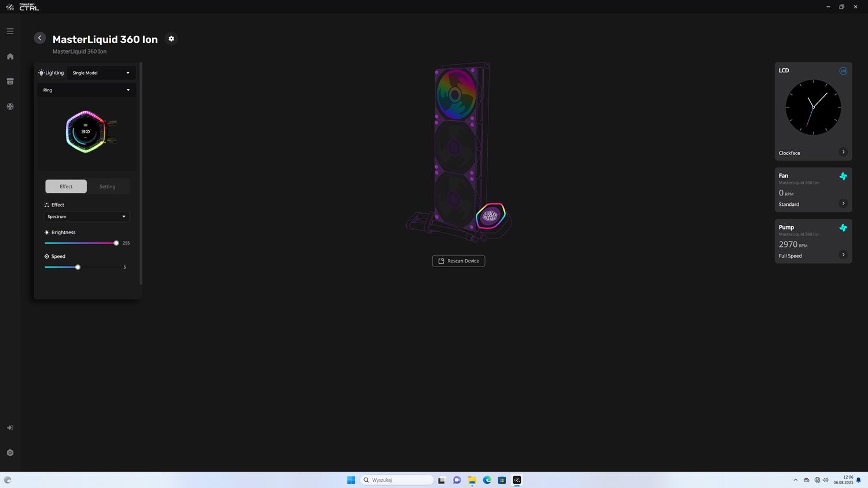Open Fan Standard profile arrow
This screenshot has width=868, height=488.
pyautogui.click(x=843, y=204)
